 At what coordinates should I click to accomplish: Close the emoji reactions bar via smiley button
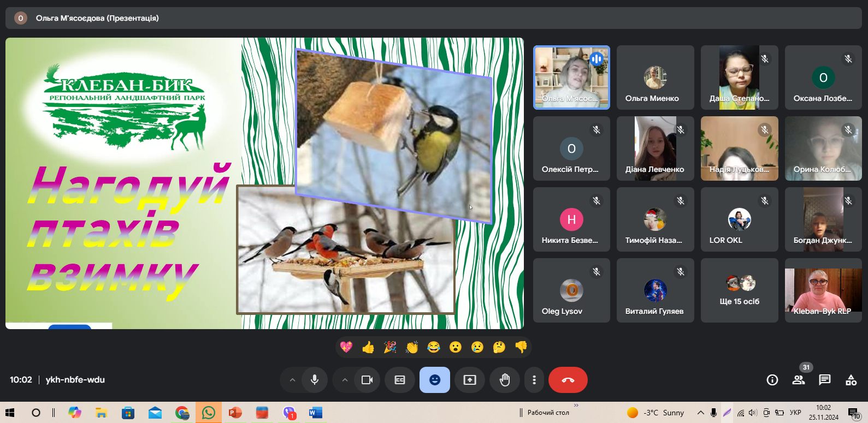[435, 380]
